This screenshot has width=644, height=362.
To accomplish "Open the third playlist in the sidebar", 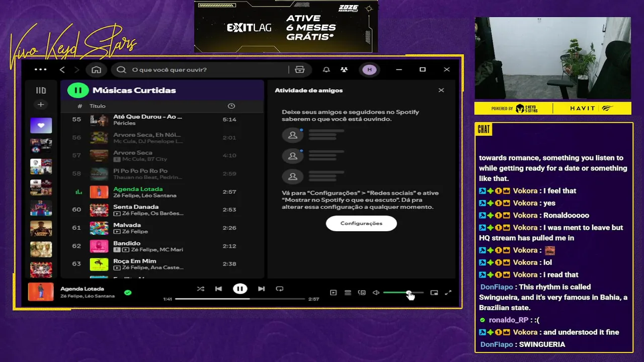I will (x=41, y=166).
